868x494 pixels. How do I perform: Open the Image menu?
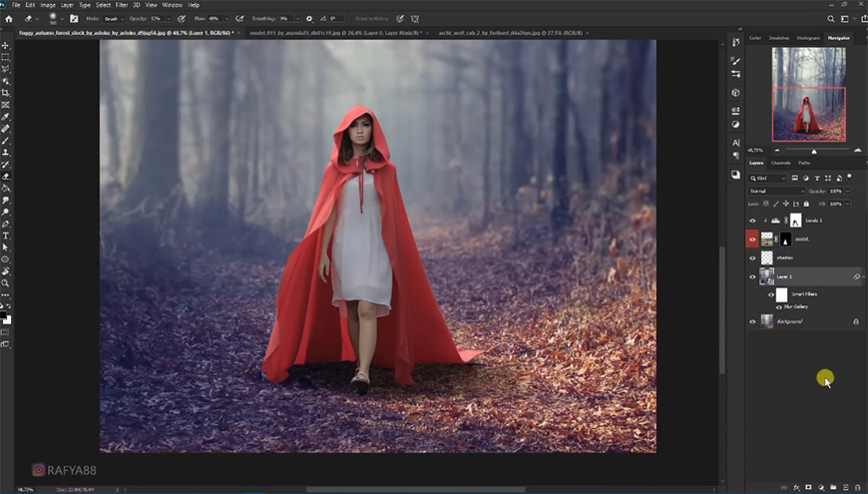48,5
